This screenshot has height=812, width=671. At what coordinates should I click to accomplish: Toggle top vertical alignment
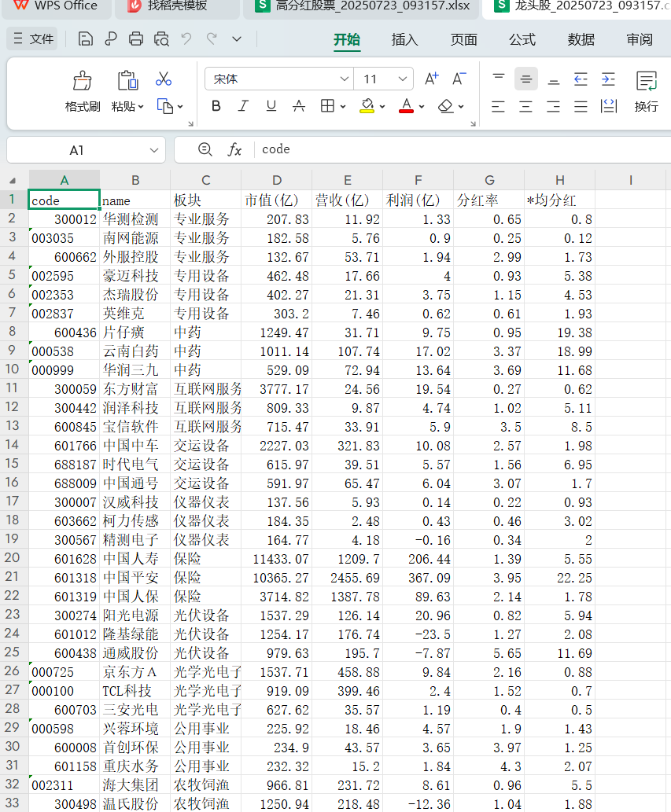tap(499, 79)
